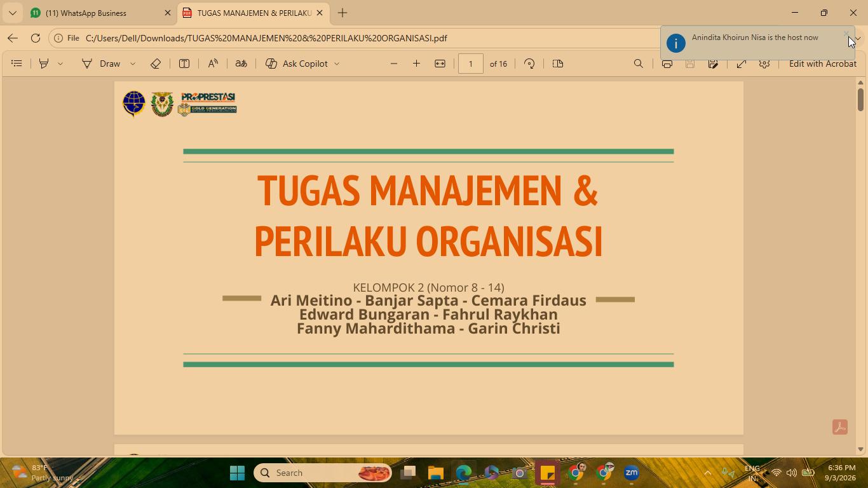The image size is (868, 488).
Task: Click the page number input field
Action: point(471,64)
